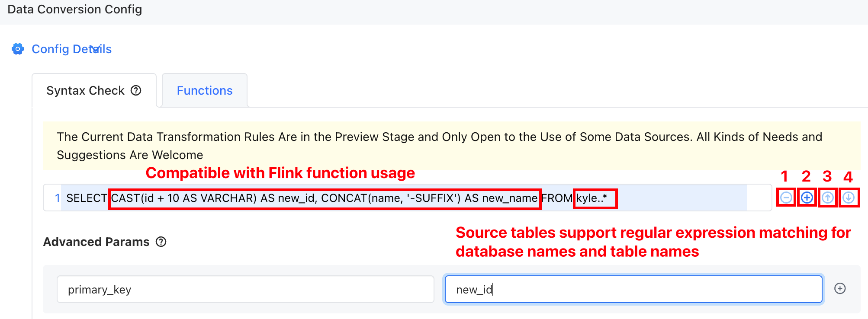
Task: Click the gear icon beside Config Details
Action: [18, 49]
